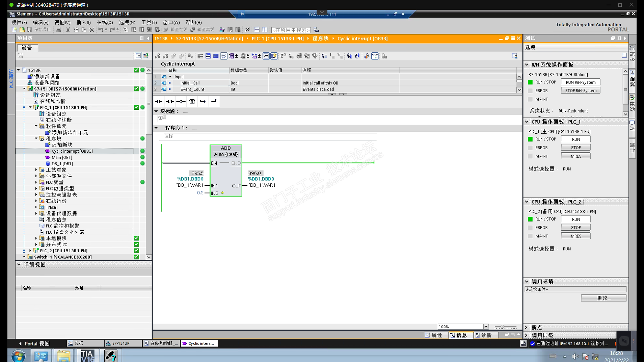Toggle free comments display in editor

click(x=224, y=56)
